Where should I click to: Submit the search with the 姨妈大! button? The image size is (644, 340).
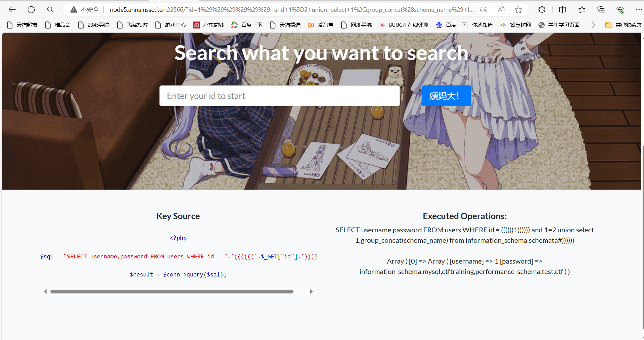tap(447, 96)
